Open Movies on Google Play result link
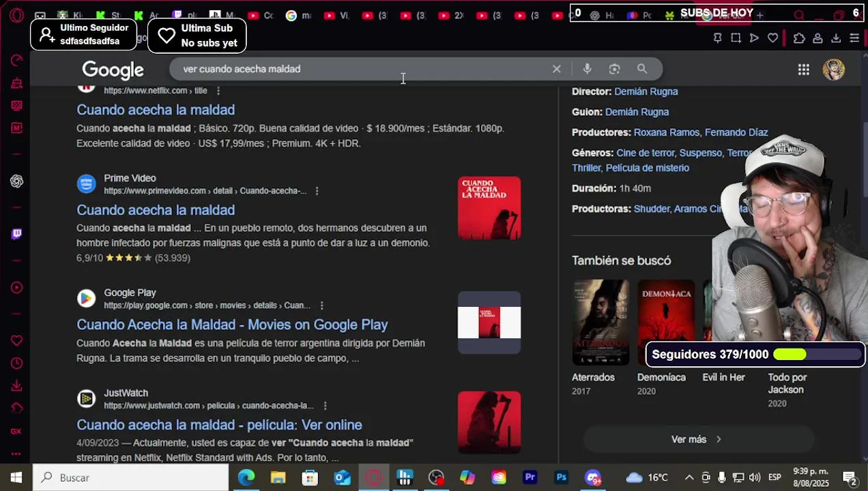Viewport: 868px width, 491px height. [x=232, y=325]
